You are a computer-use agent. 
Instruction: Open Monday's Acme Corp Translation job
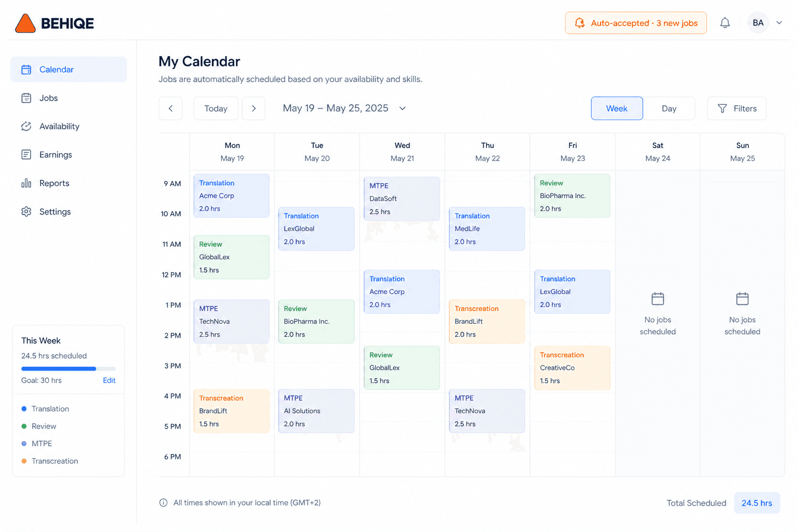tap(232, 196)
